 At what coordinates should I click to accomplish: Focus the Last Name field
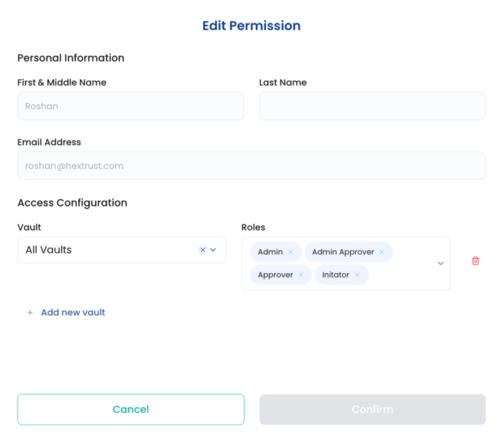[x=373, y=106]
